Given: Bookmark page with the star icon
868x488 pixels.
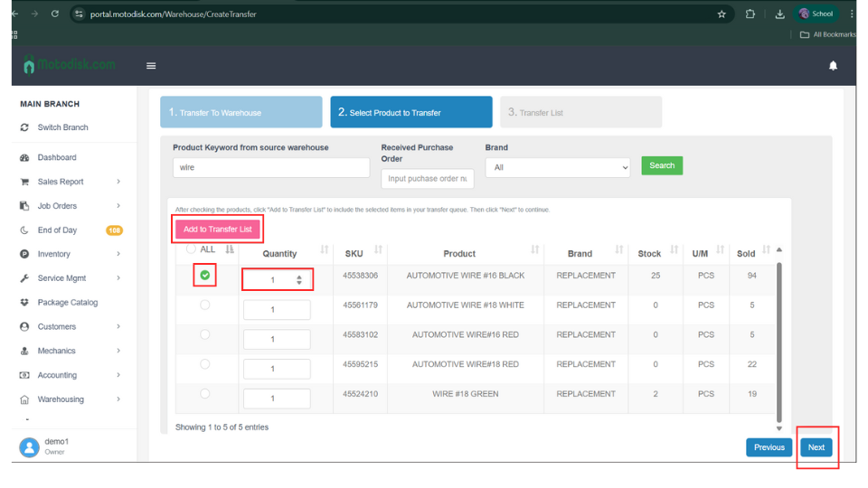Looking at the screenshot, I should pos(721,14).
